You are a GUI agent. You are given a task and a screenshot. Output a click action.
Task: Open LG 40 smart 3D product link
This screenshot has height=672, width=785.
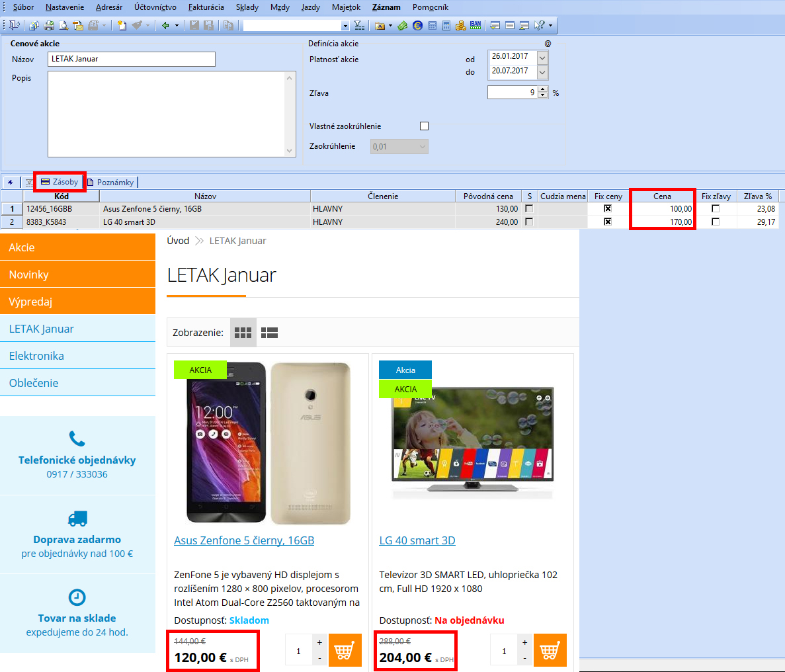point(417,540)
